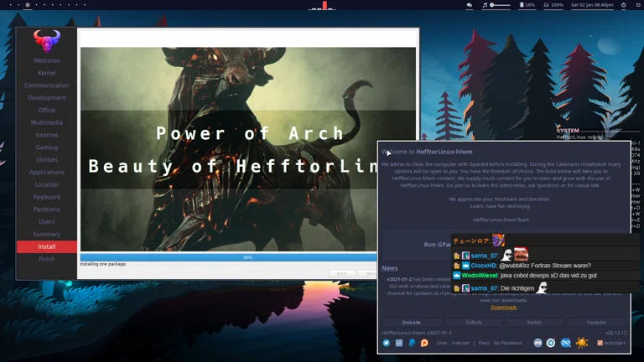Screen dimensions: 644x362
Task: Open the Discord icon in welcome window
Action: coord(538,343)
